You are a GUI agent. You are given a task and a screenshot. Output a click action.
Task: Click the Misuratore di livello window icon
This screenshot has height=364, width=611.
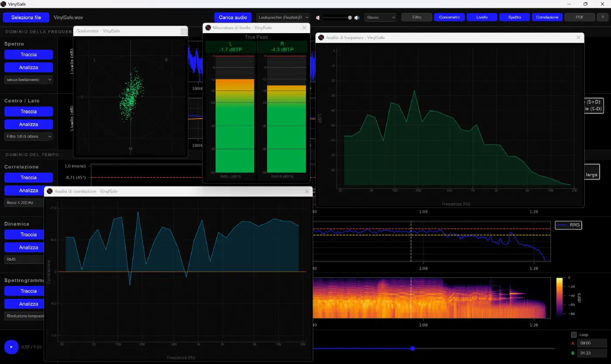pos(208,28)
